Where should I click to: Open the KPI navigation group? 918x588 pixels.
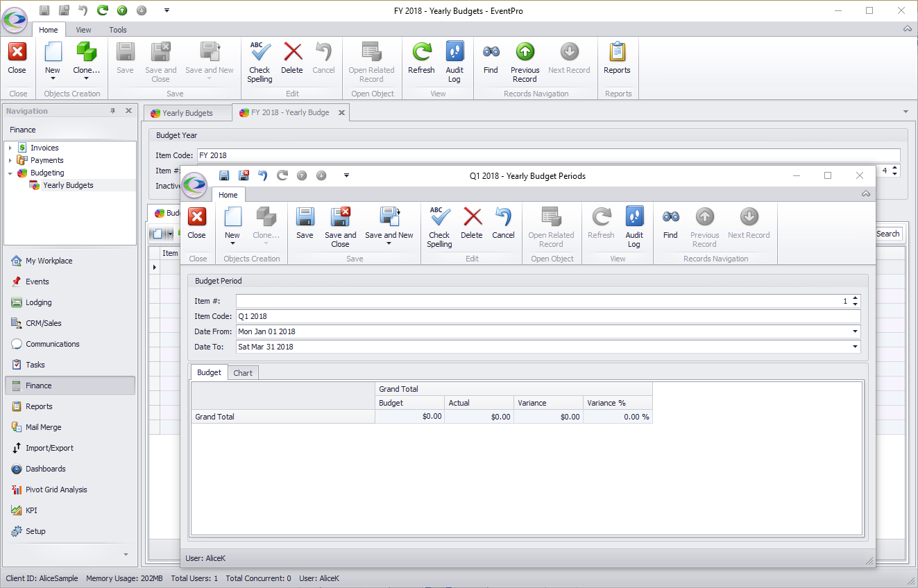pos(70,510)
